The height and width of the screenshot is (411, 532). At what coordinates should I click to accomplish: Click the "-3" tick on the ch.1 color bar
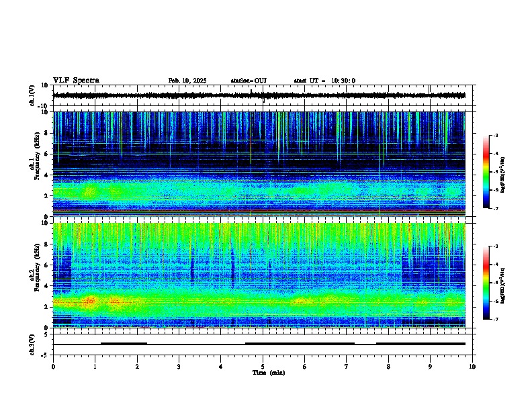495,135
